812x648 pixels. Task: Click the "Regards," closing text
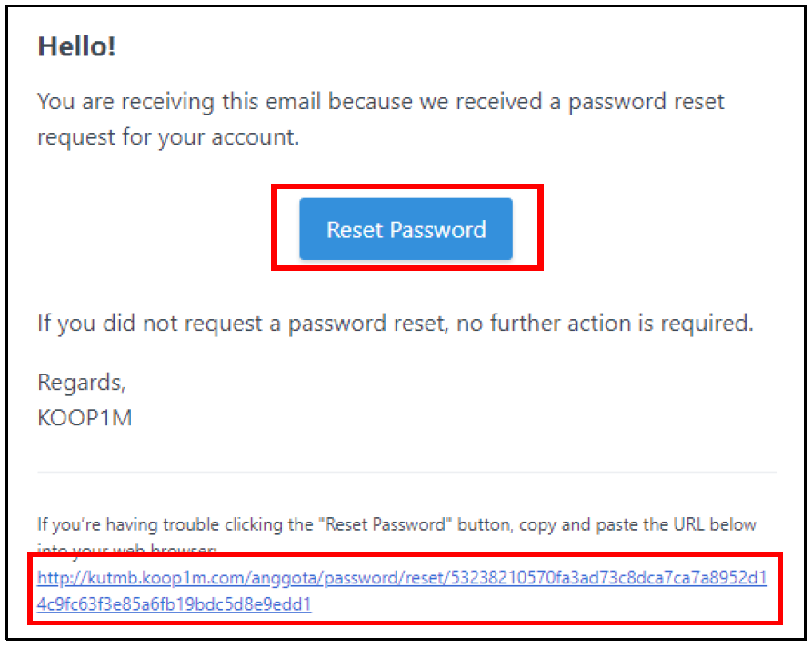point(82,383)
